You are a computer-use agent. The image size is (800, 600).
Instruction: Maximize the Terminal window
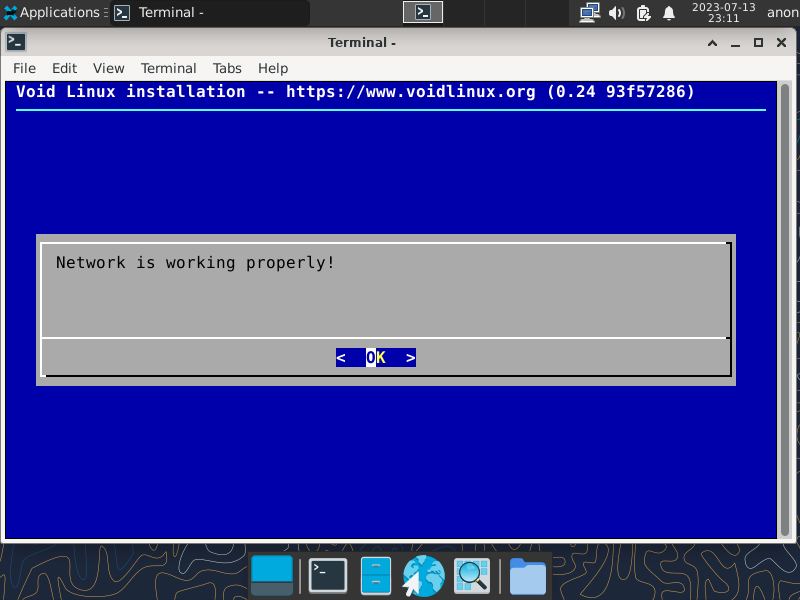(758, 43)
